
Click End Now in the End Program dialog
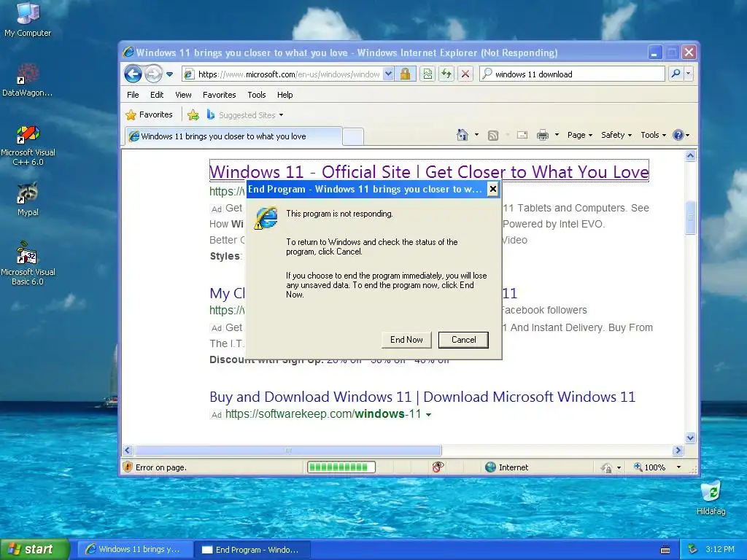(x=406, y=340)
